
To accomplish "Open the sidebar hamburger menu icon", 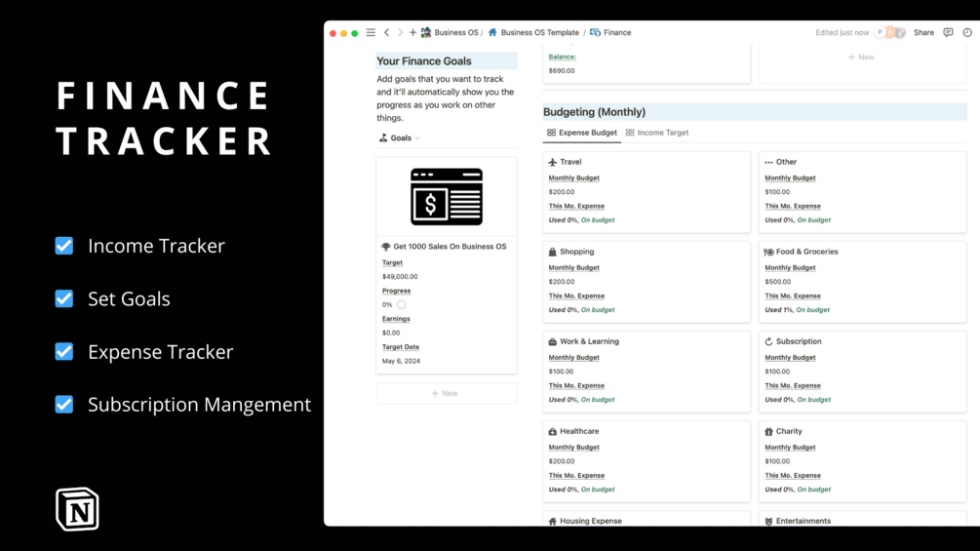I will tap(371, 32).
